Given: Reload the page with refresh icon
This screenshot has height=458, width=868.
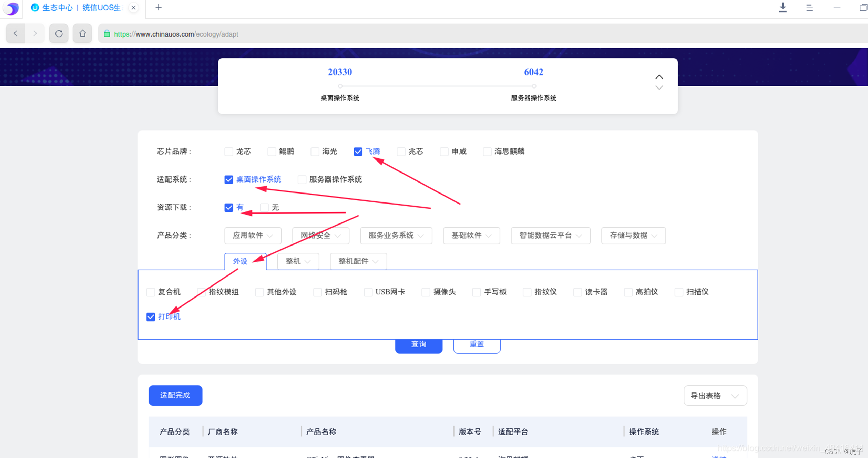Looking at the screenshot, I should [x=59, y=33].
